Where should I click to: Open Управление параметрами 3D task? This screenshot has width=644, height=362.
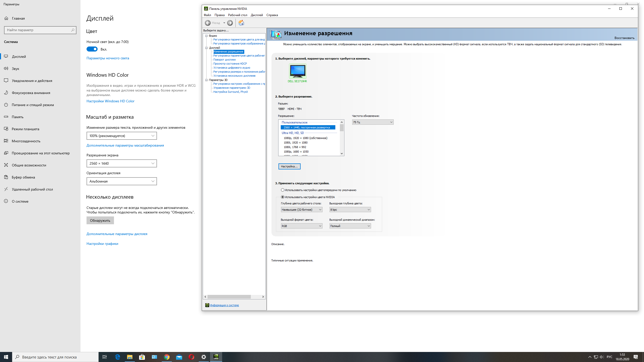232,88
